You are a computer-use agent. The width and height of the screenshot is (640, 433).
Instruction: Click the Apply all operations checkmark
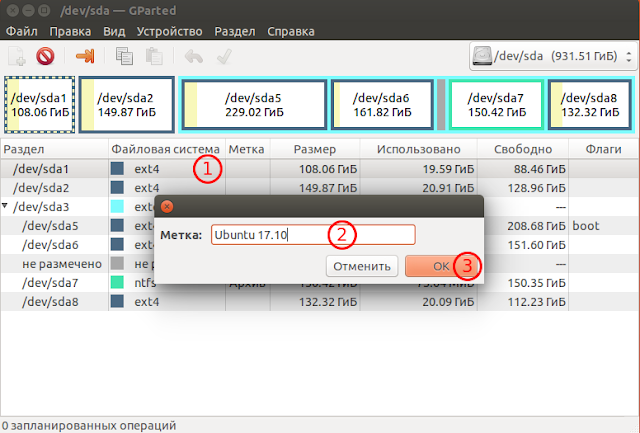pos(224,56)
